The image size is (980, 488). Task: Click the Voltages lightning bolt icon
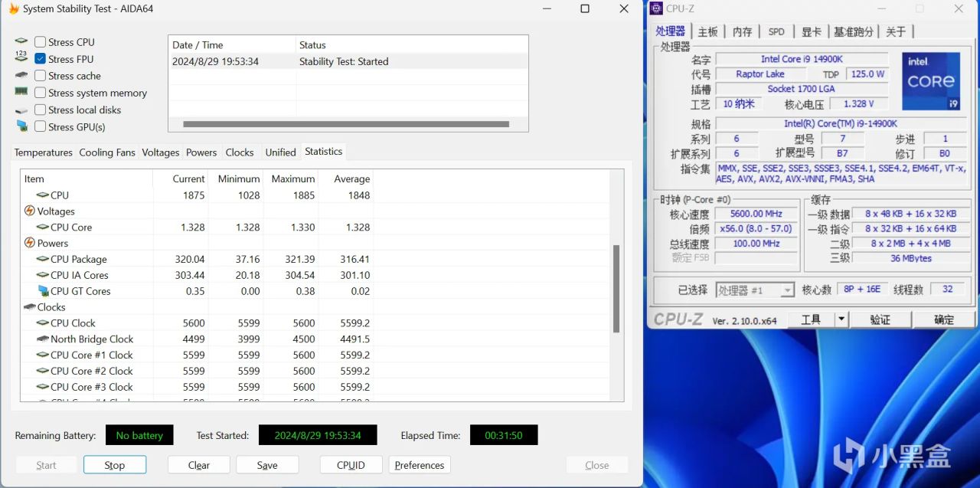pos(30,211)
